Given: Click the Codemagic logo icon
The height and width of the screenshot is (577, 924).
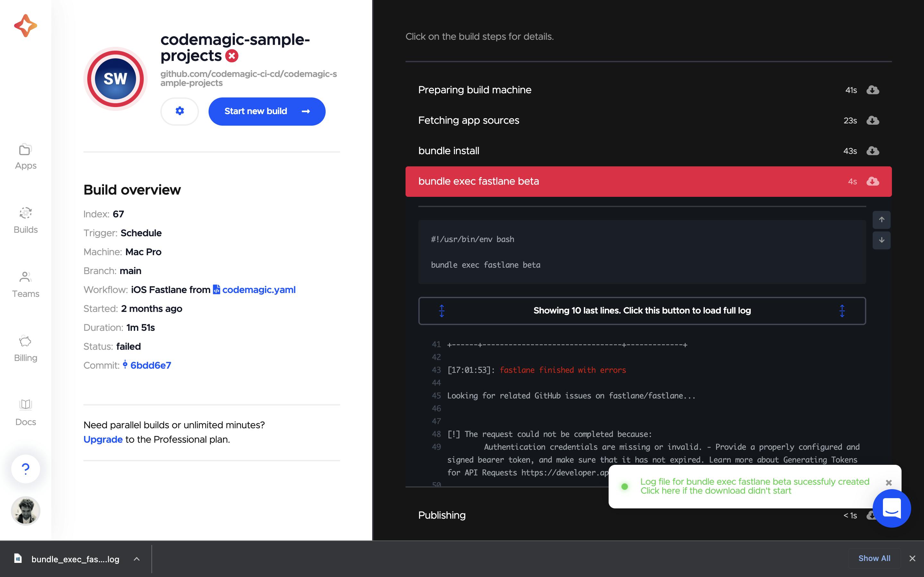Looking at the screenshot, I should pyautogui.click(x=26, y=26).
